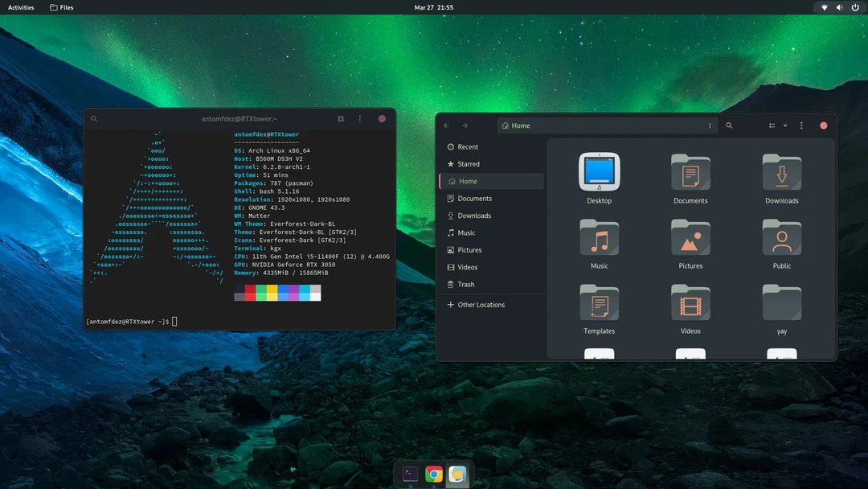The image size is (868, 489).
Task: Open a new terminal tab
Action: [x=341, y=118]
